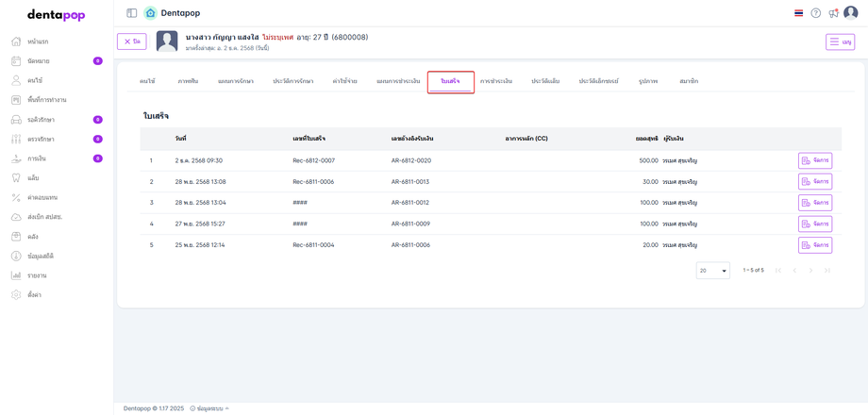Change language via Thai flag icon
Image resolution: width=868 pixels, height=415 pixels.
[x=798, y=12]
